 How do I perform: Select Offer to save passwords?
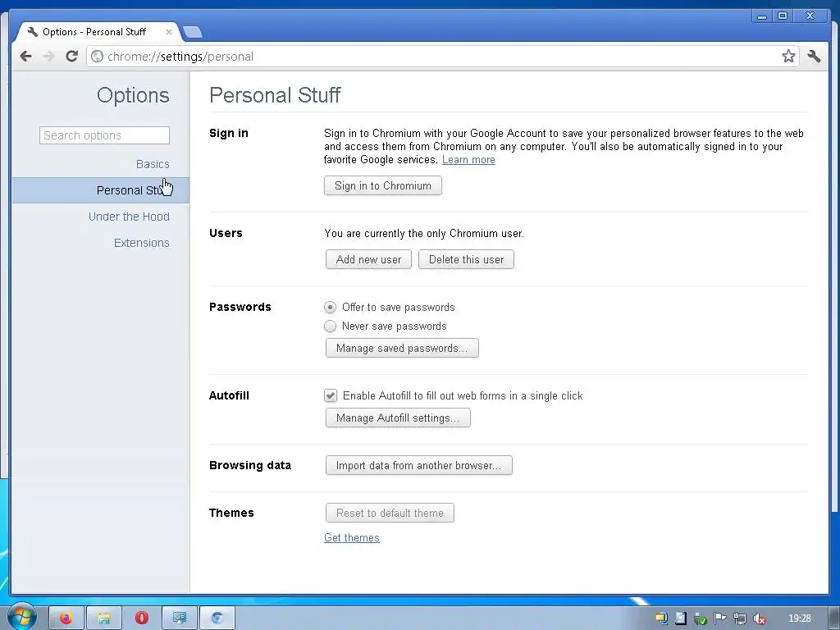point(330,307)
